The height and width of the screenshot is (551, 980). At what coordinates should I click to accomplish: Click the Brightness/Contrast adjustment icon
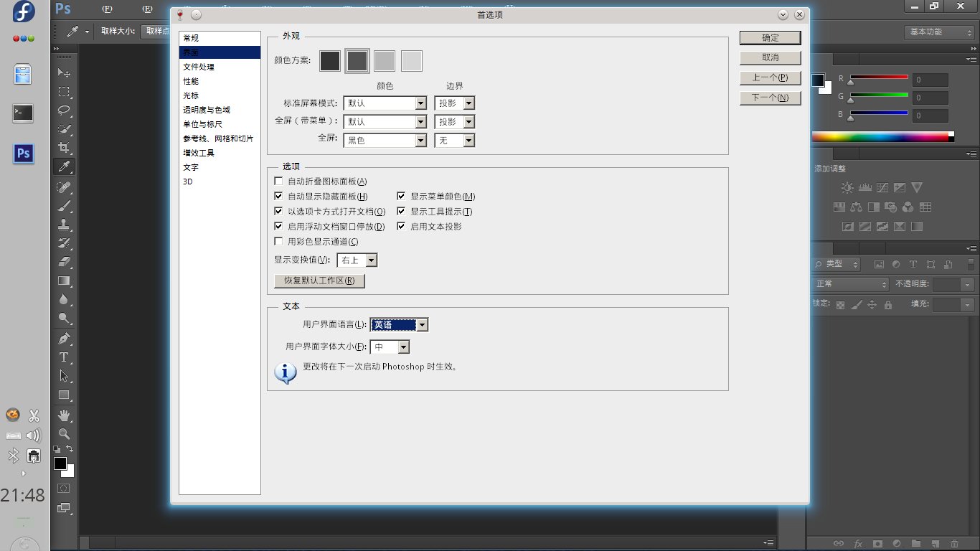847,188
